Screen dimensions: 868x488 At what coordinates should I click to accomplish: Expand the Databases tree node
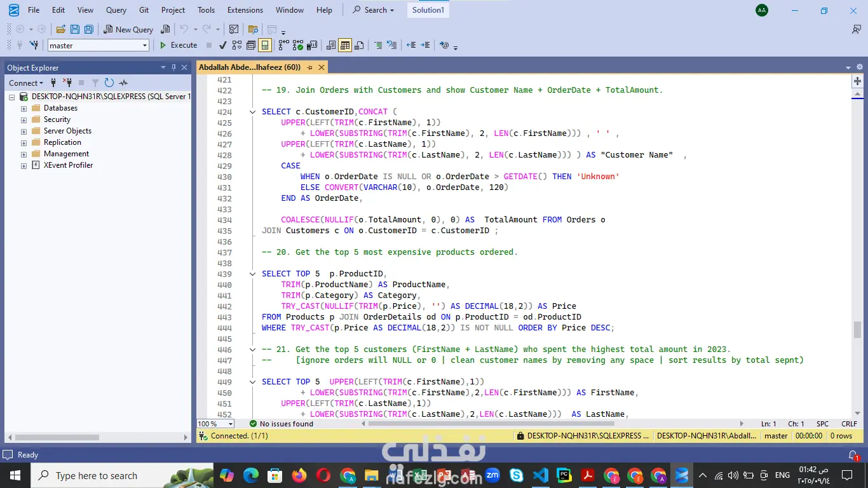point(24,109)
